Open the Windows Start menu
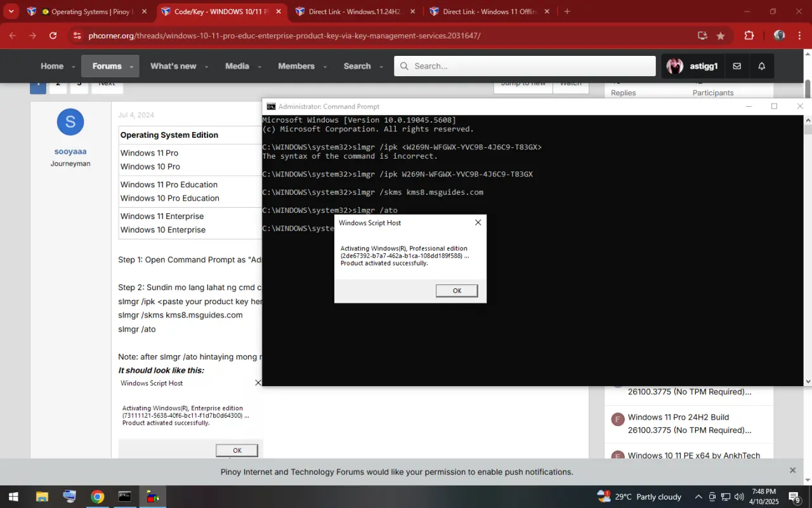Image resolution: width=812 pixels, height=508 pixels. [13, 497]
